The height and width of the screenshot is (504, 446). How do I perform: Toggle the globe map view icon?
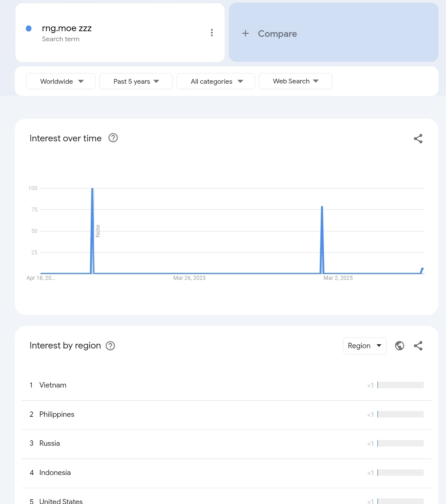point(400,346)
